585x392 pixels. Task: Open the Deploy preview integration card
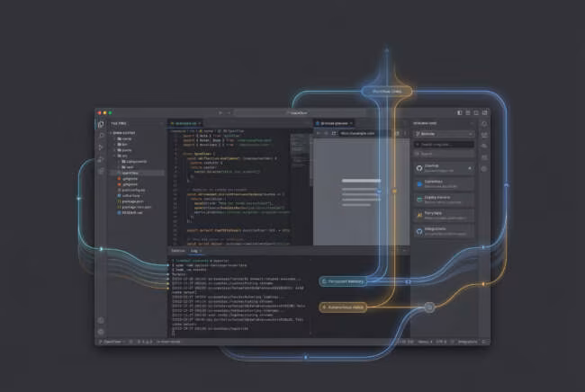point(444,200)
